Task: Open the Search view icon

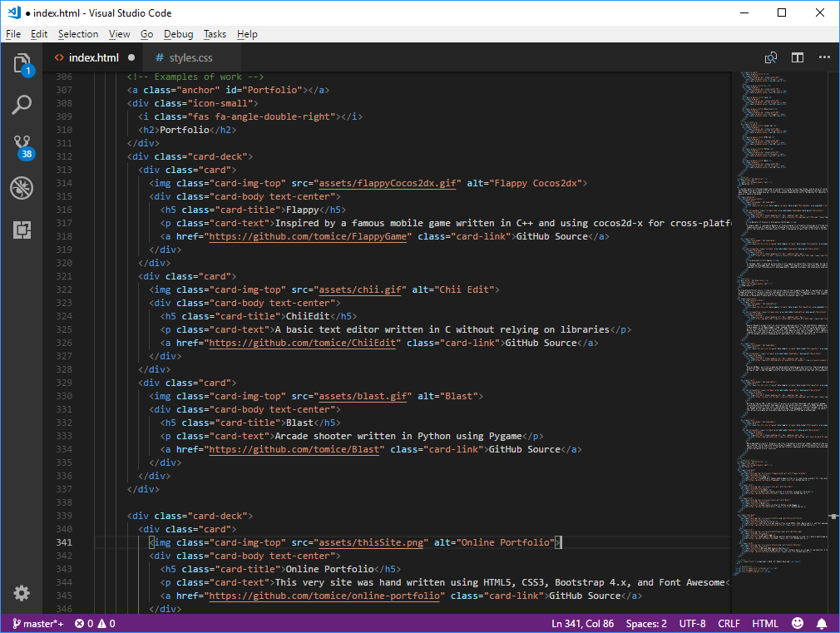Action: coord(22,105)
